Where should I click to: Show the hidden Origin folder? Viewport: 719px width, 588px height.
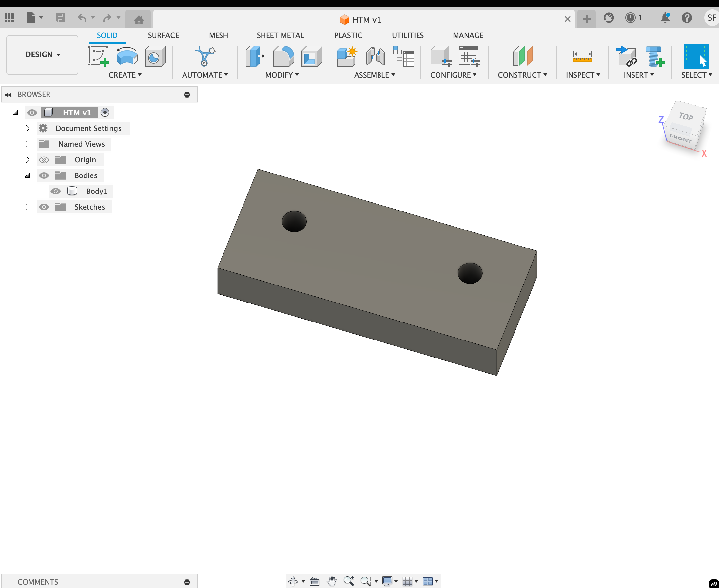(x=44, y=159)
